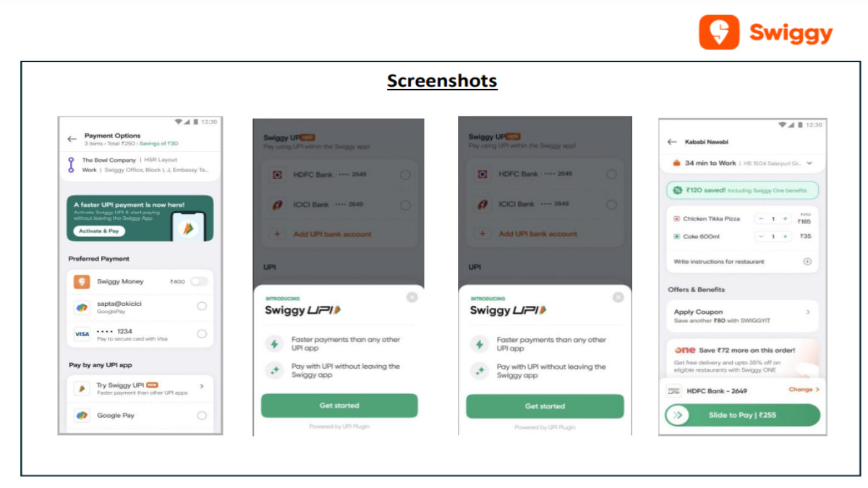The image size is (868, 488).
Task: Select ICICI Bank 2649 radio in third screenshot
Action: pos(611,205)
